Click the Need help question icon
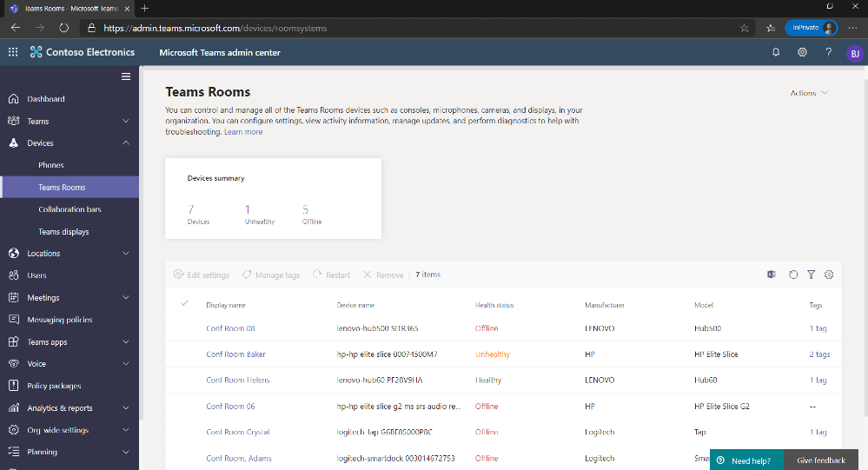This screenshot has width=868, height=470. (x=721, y=460)
